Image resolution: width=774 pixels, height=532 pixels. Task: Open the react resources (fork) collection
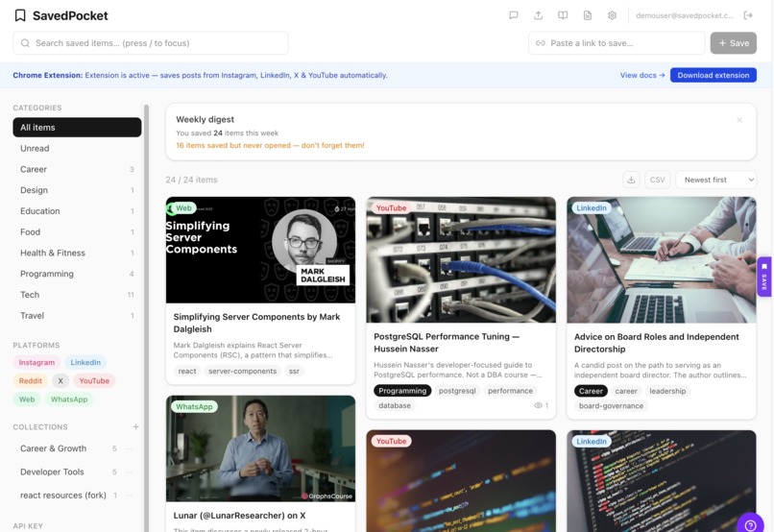pos(65,495)
